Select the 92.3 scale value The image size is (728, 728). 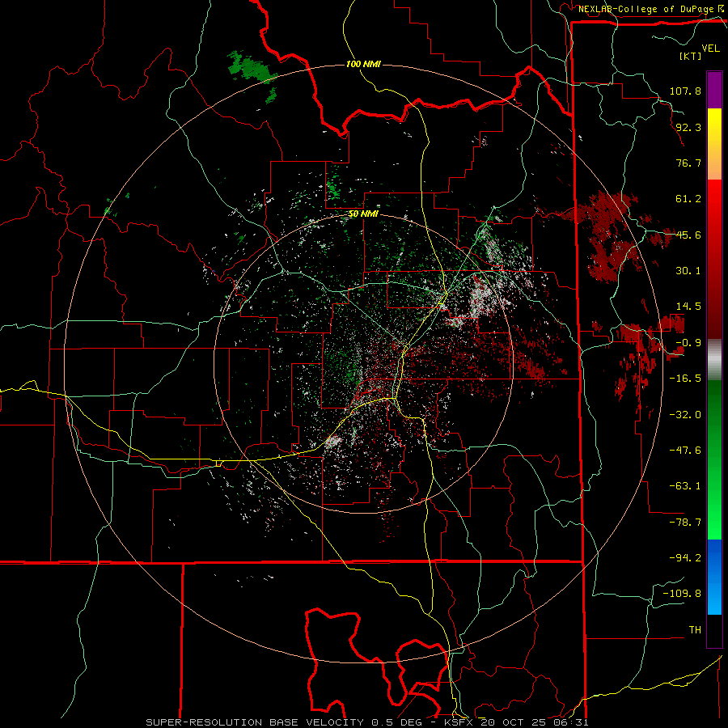[x=688, y=127]
